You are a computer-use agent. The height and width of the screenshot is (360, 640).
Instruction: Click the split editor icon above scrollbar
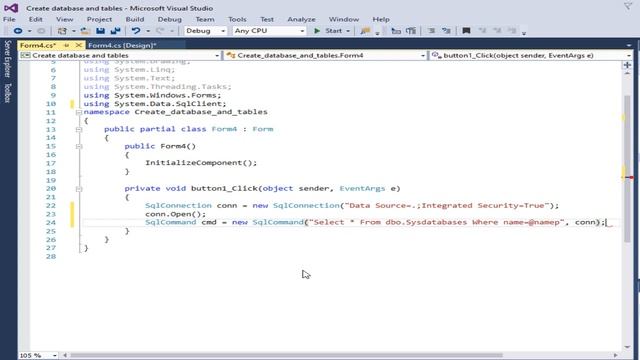tap(627, 65)
